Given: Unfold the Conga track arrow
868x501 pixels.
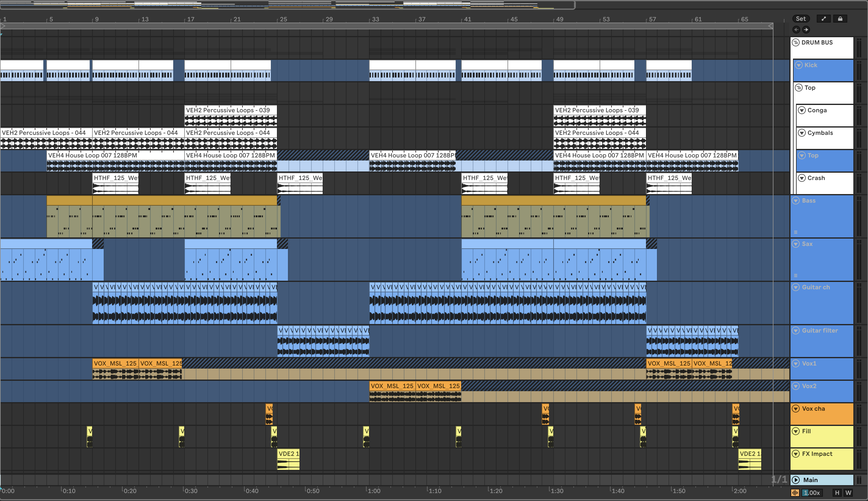Looking at the screenshot, I should coord(802,110).
